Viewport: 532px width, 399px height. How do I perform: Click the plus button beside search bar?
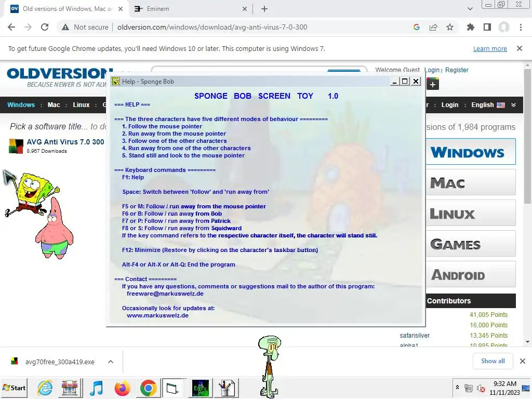[433, 84]
